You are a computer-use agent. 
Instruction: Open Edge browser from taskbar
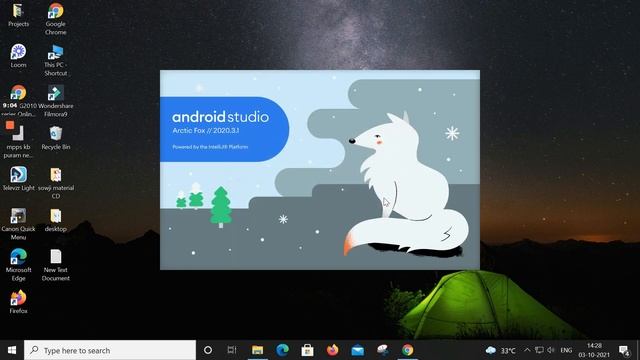pyautogui.click(x=282, y=350)
